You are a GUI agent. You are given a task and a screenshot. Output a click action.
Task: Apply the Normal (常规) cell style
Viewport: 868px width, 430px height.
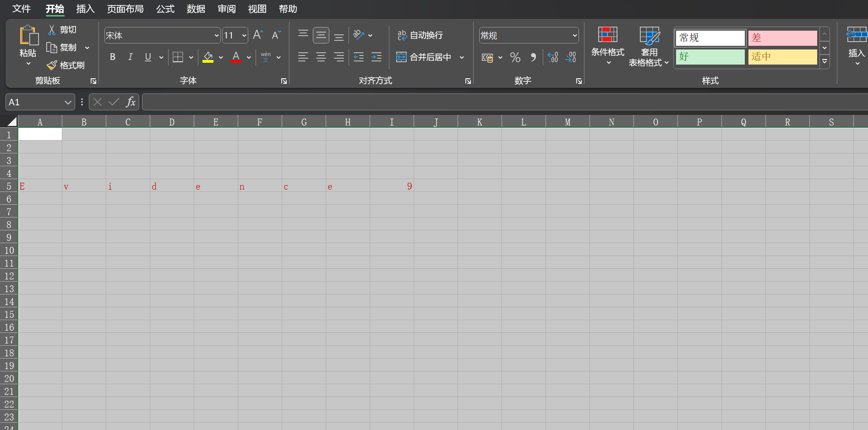point(710,38)
